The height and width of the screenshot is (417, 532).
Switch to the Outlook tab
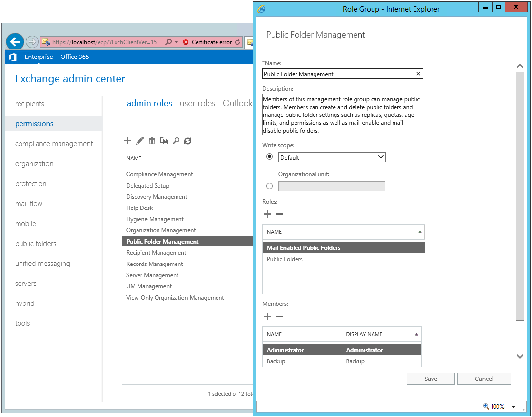pos(237,103)
